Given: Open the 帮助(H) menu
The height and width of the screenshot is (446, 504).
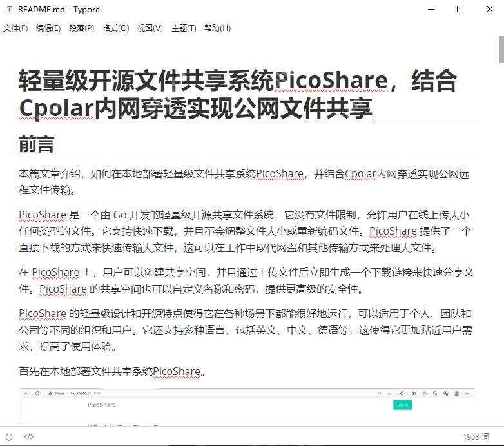Looking at the screenshot, I should [x=217, y=28].
